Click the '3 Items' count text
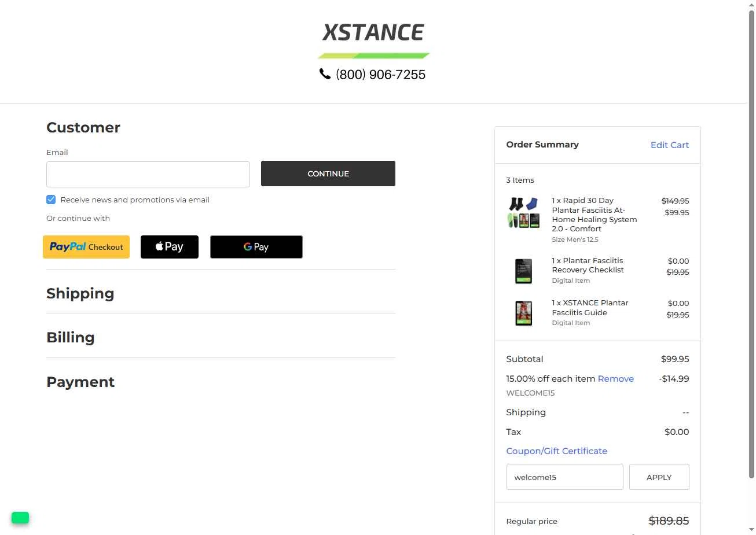756x535 pixels. pos(520,180)
